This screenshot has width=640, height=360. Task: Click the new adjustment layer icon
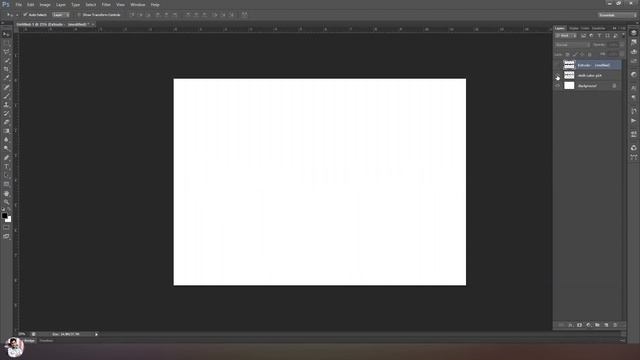[588, 325]
